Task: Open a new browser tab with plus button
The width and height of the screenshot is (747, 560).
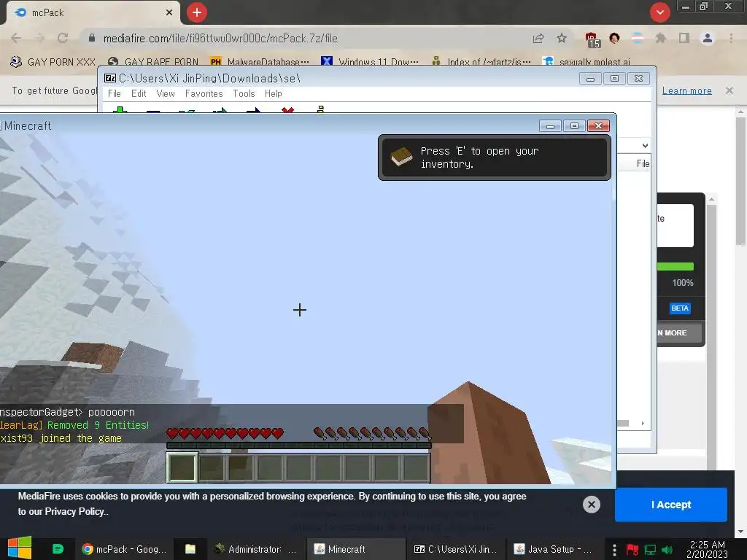Action: pyautogui.click(x=197, y=12)
